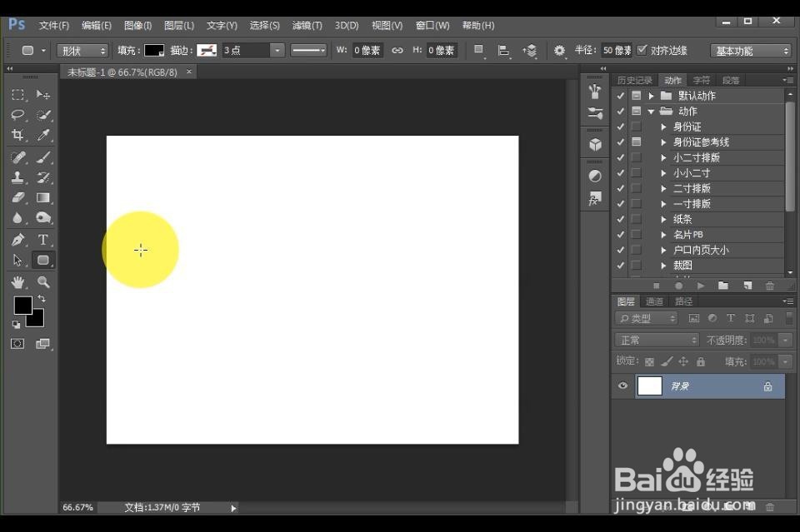This screenshot has width=800, height=532.
Task: Select the Path Selection tool
Action: pyautogui.click(x=17, y=261)
